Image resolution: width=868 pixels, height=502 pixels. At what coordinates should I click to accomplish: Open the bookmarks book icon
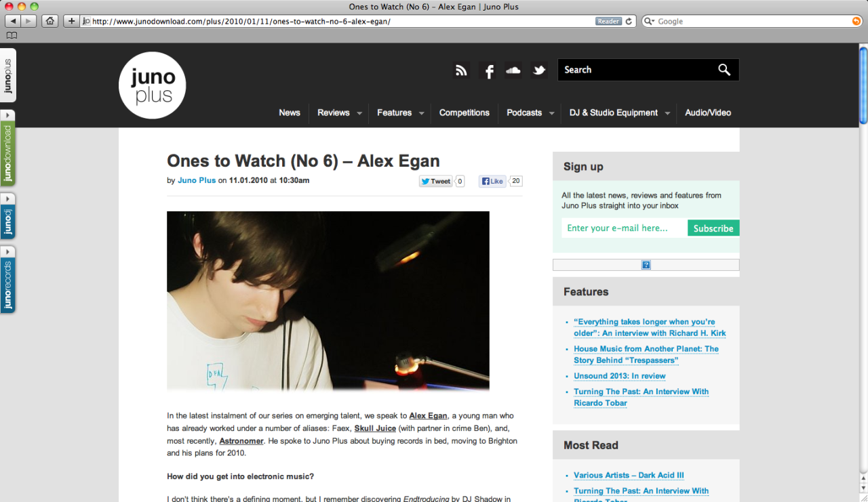pyautogui.click(x=12, y=35)
